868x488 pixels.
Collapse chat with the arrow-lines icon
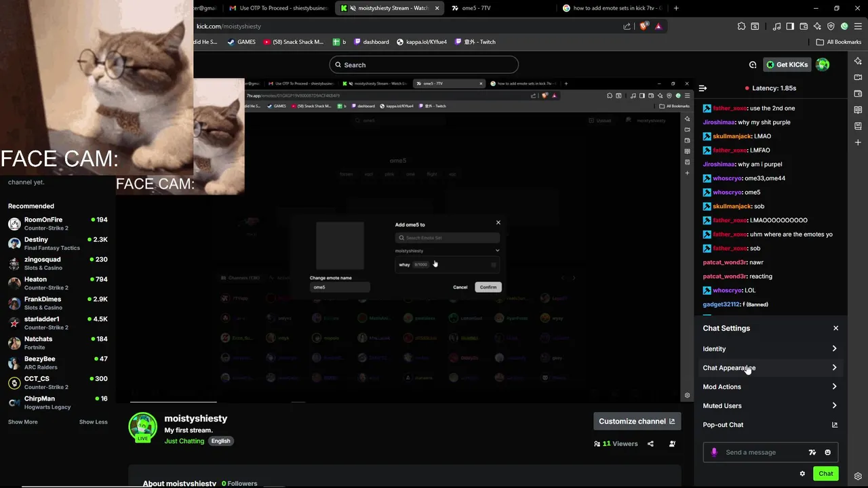click(x=703, y=88)
